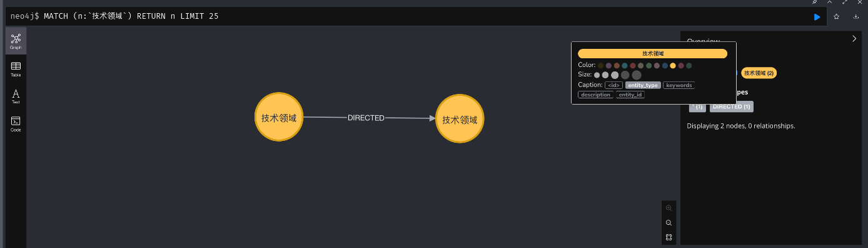Fit graph to screen
868x248 pixels.
tap(669, 237)
